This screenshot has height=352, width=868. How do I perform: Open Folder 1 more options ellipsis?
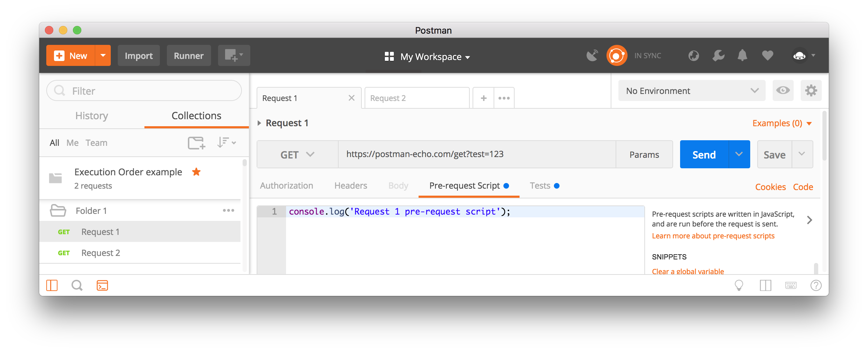point(228,210)
